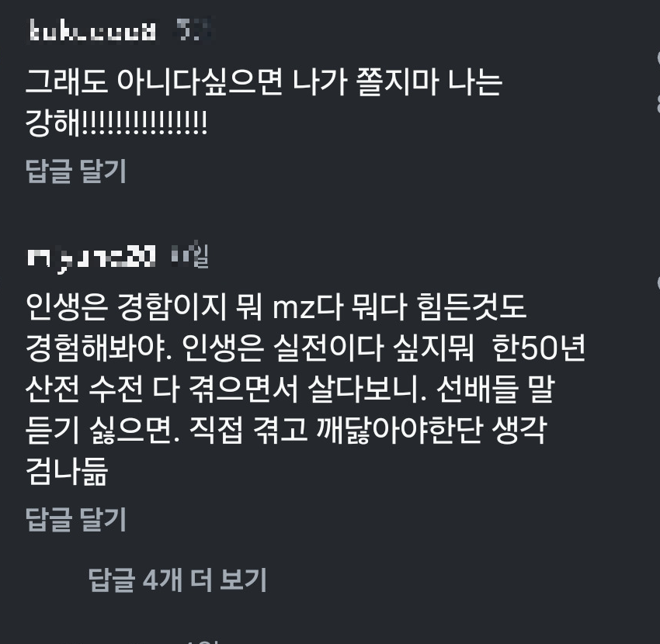Select the text 강해!!!!!!!!!!!!!!!
This screenshot has width=660, height=644.
pos(116,123)
